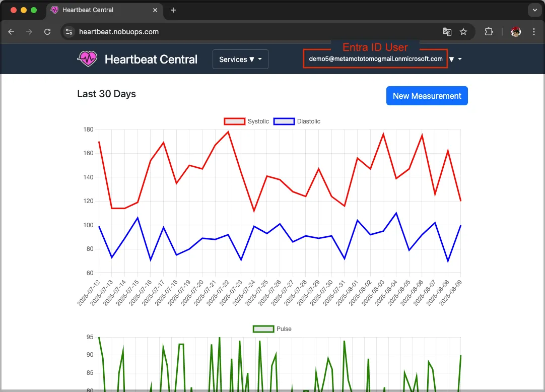The width and height of the screenshot is (545, 392).
Task: Toggle the Diastolic series in chart legend
Action: (x=297, y=121)
